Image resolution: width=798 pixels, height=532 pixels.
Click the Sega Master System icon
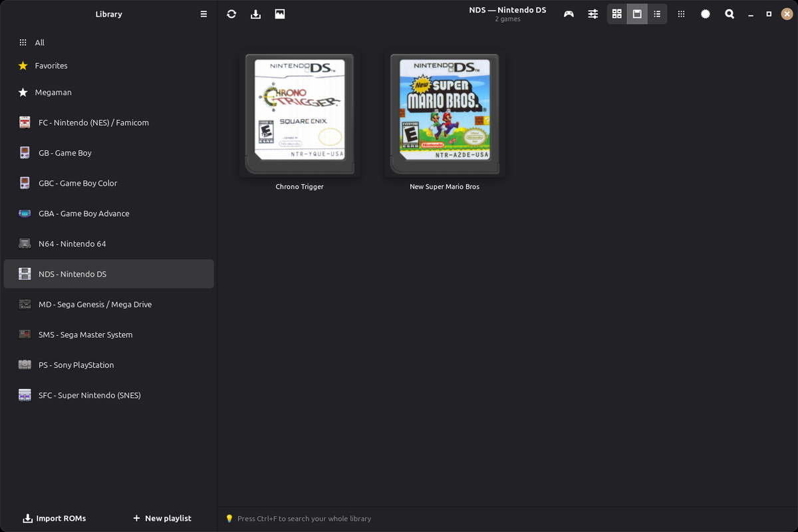[x=25, y=334]
